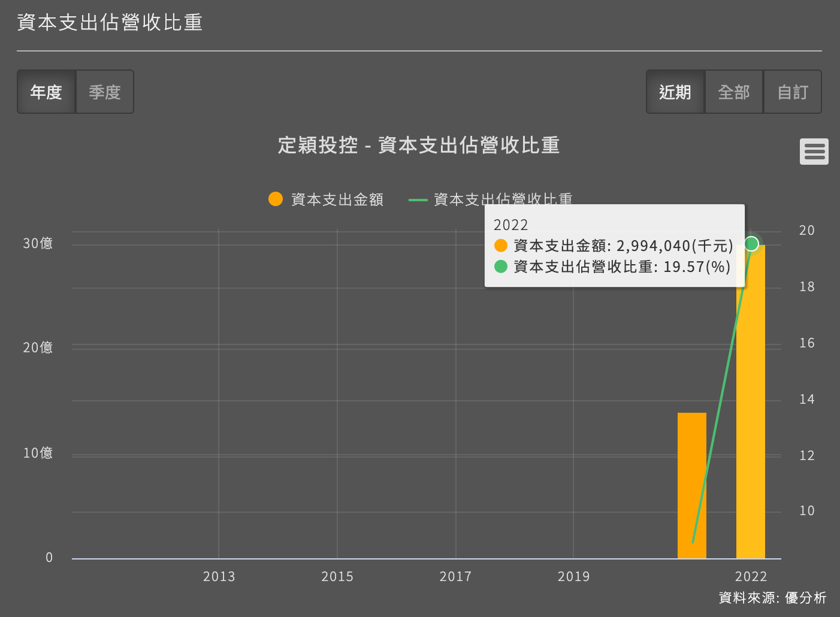
Task: Click the 2019 label on the x-axis
Action: tap(573, 576)
